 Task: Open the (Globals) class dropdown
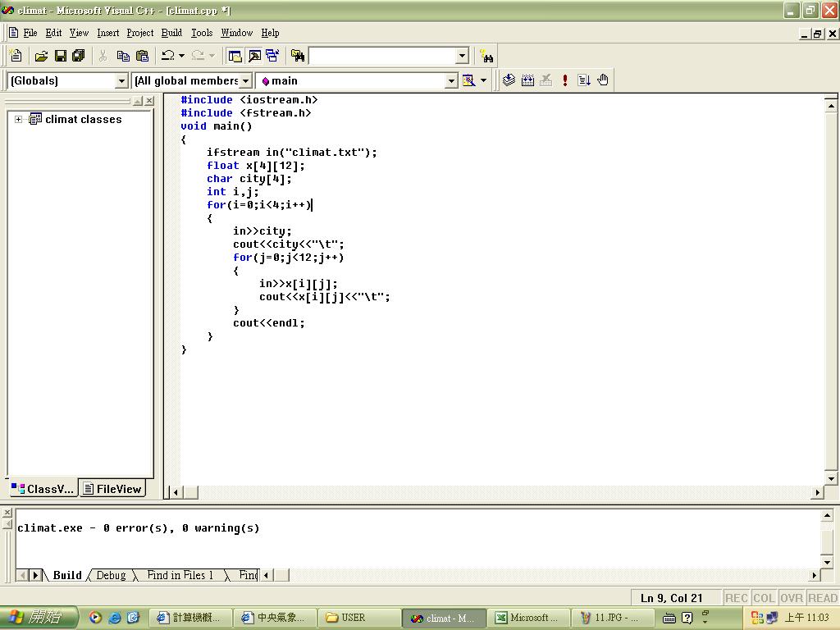[x=121, y=80]
